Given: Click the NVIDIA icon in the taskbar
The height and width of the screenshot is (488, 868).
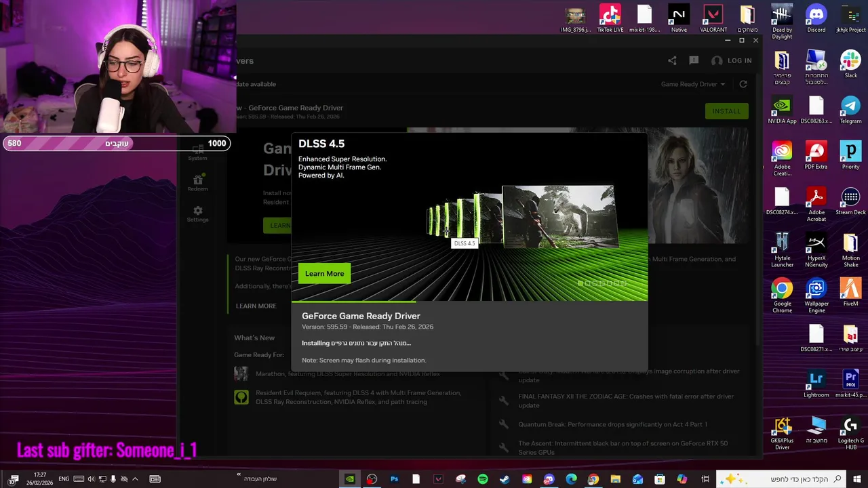Looking at the screenshot, I should pyautogui.click(x=349, y=479).
